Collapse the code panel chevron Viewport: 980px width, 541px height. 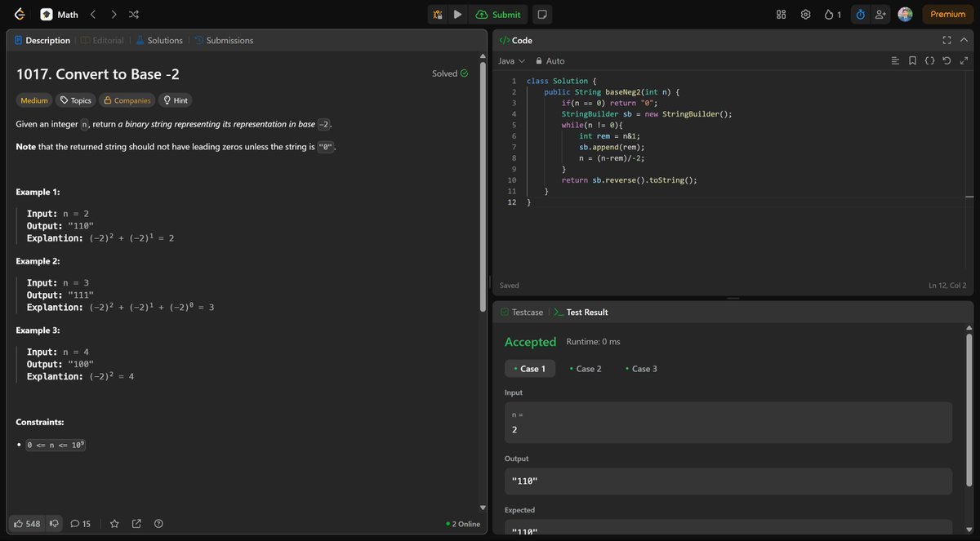click(964, 40)
